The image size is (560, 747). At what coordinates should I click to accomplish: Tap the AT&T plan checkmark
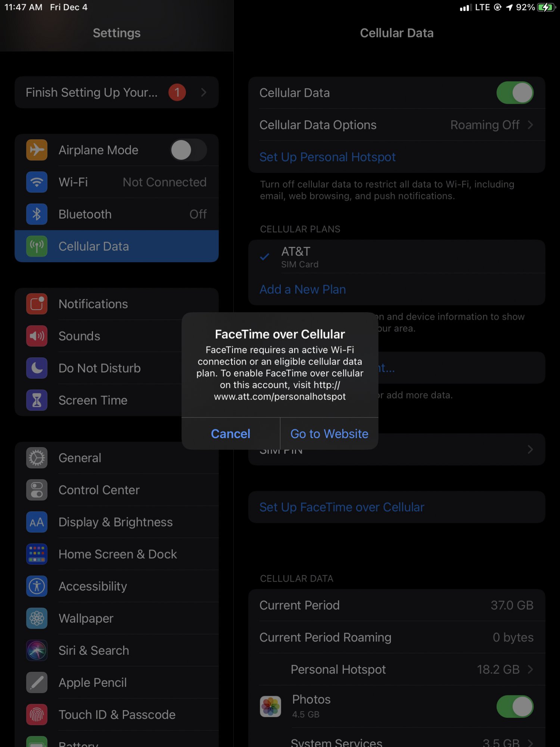(265, 257)
